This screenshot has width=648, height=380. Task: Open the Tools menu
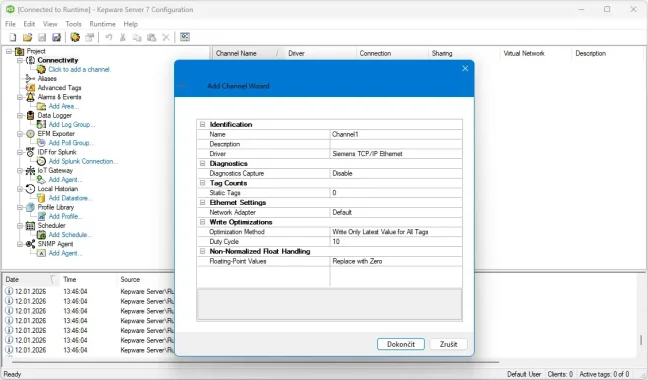(73, 24)
